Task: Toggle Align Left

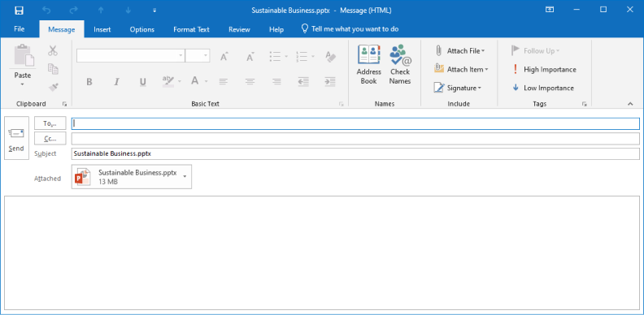Action: click(x=223, y=81)
